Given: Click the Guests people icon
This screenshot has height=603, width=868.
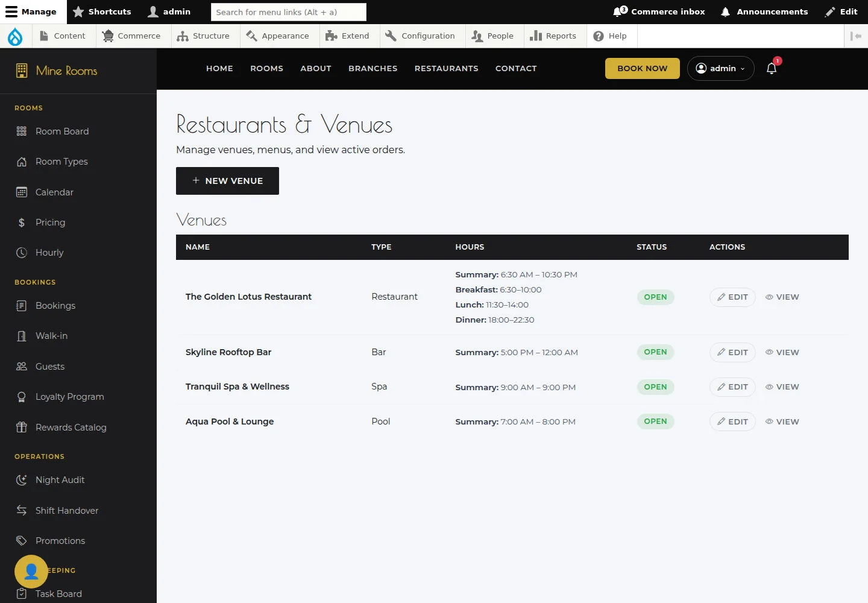Looking at the screenshot, I should click(x=22, y=367).
